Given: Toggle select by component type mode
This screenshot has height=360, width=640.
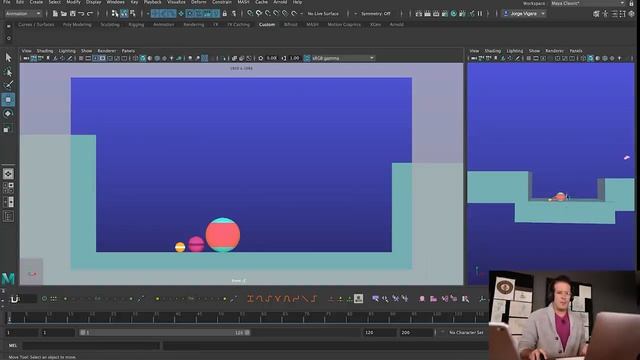Looking at the screenshot, I should (133, 13).
